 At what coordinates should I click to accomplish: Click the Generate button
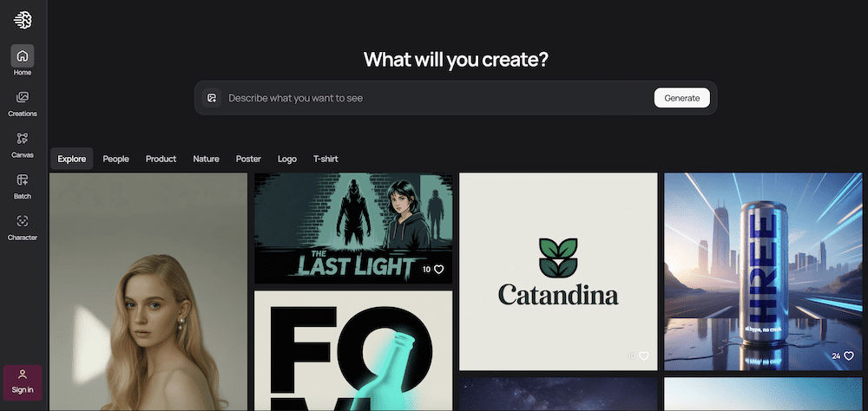[682, 98]
